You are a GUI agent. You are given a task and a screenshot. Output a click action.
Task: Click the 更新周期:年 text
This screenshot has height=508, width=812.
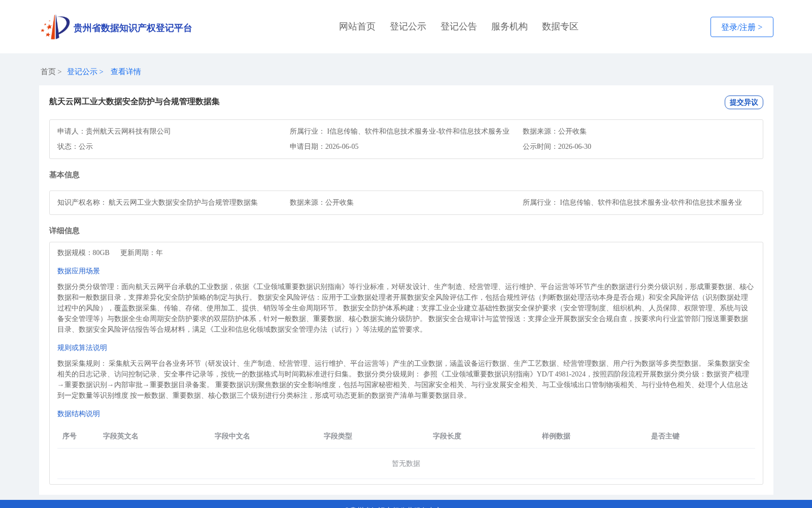pyautogui.click(x=142, y=252)
